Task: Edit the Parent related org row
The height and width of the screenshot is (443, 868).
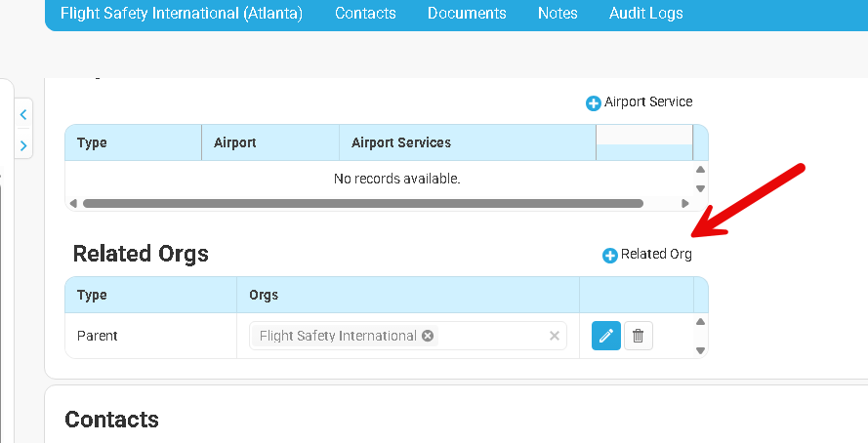Action: [x=605, y=336]
